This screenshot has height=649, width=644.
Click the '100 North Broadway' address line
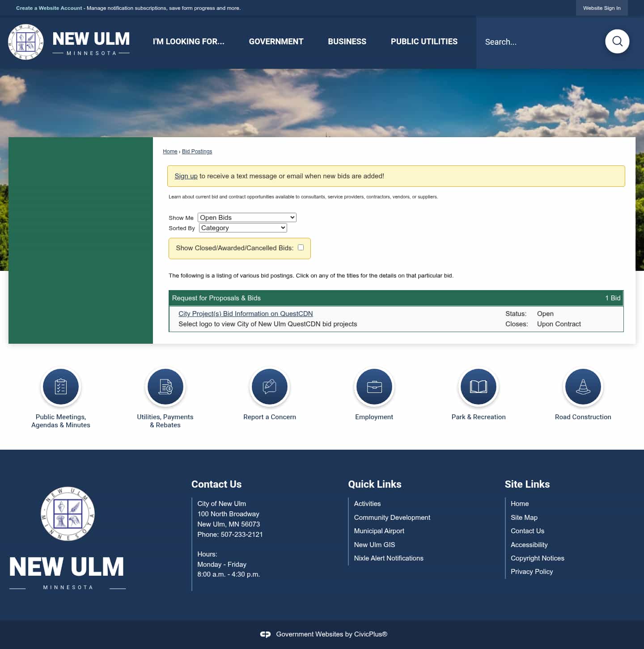[229, 514]
